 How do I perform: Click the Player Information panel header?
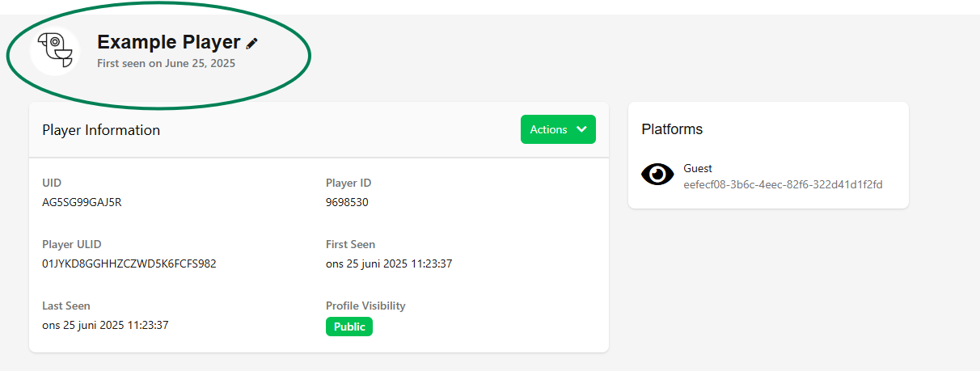pyautogui.click(x=101, y=129)
